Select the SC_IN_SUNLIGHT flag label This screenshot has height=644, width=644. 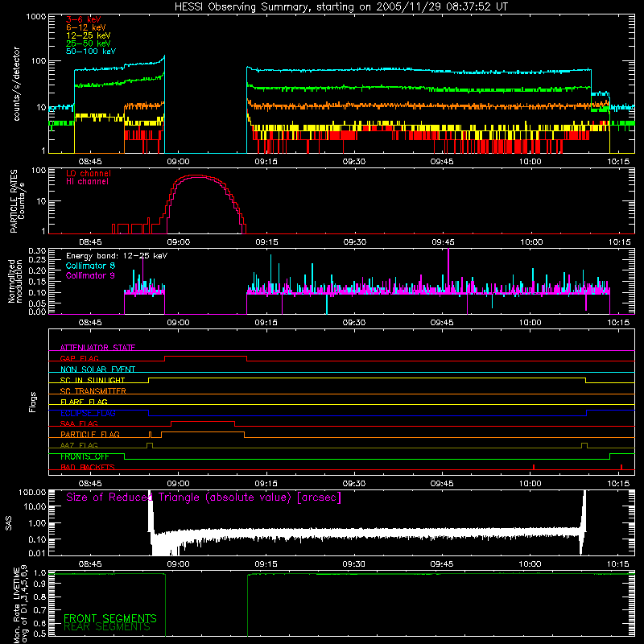pyautogui.click(x=93, y=380)
